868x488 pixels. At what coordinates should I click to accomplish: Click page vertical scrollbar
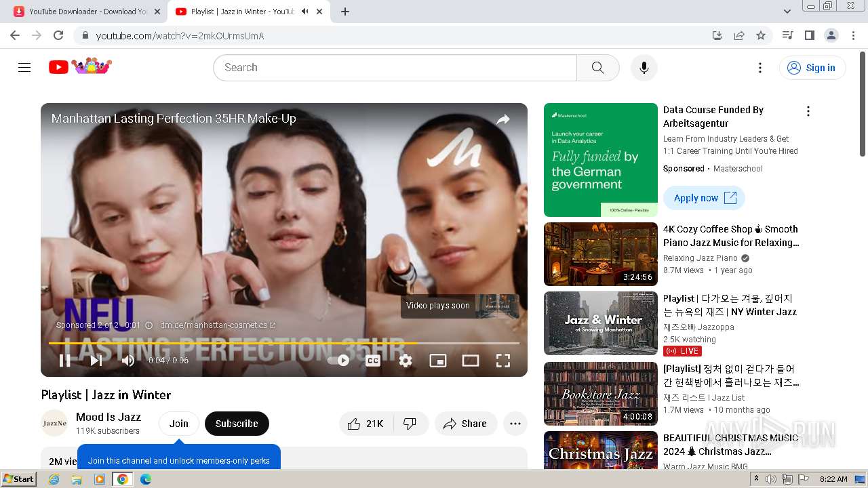863,105
